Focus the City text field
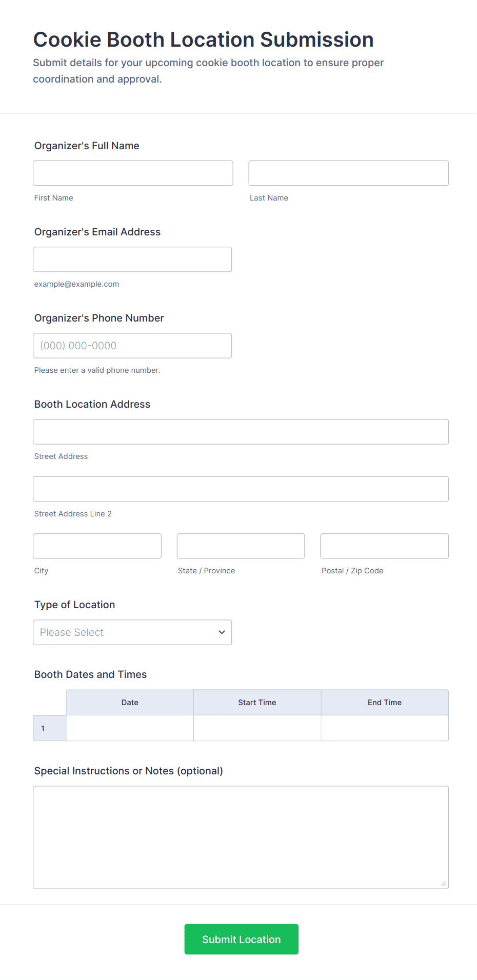The height and width of the screenshot is (980, 477). [97, 546]
